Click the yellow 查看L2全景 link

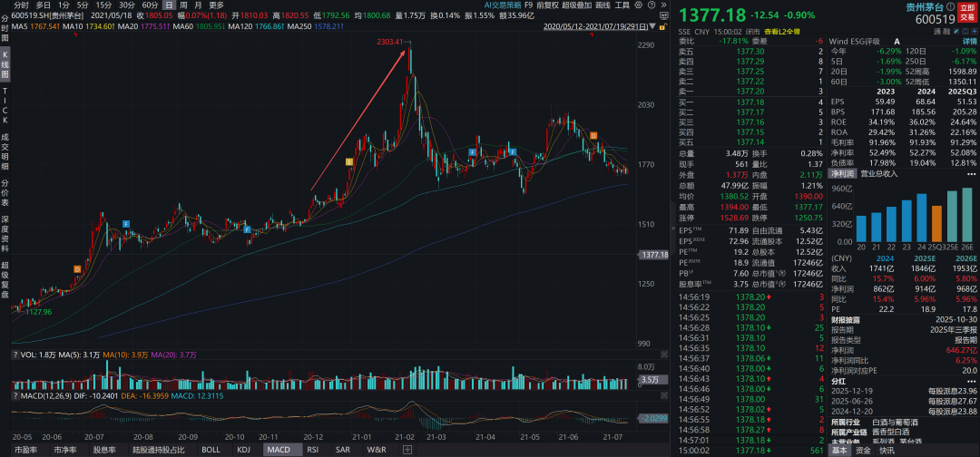point(780,31)
